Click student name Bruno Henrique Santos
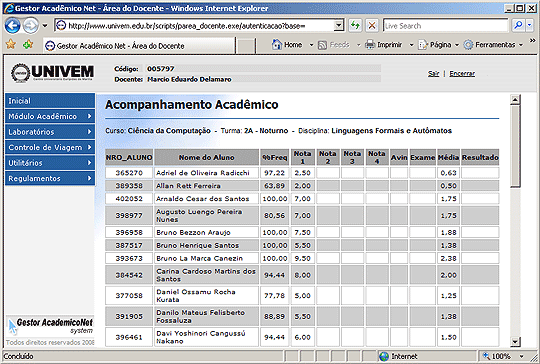 (x=198, y=246)
